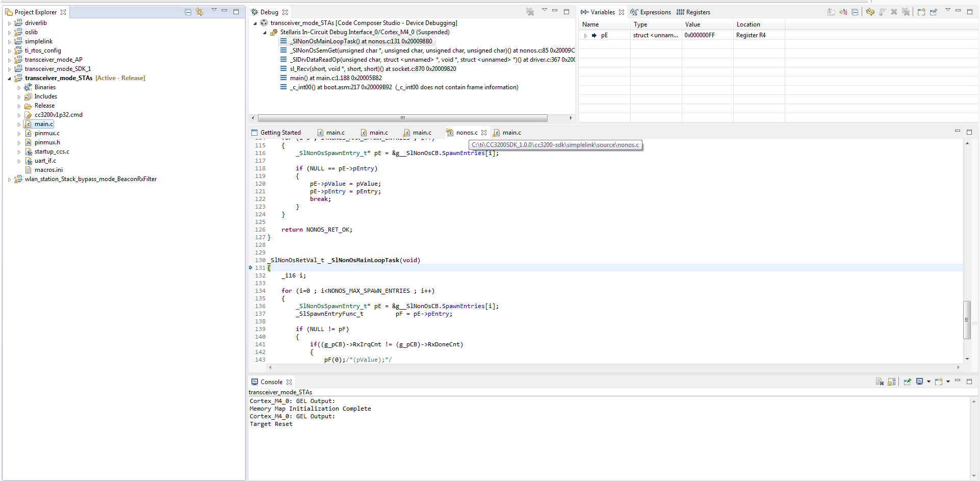Toggle Show Logical Structure in Variables view
Viewport: 980px width, 481px height.
point(843,12)
